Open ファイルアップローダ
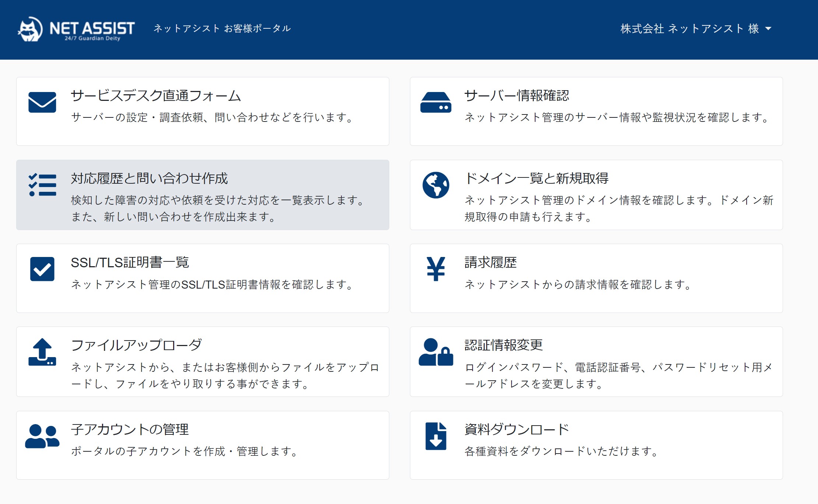The width and height of the screenshot is (818, 504). [203, 362]
